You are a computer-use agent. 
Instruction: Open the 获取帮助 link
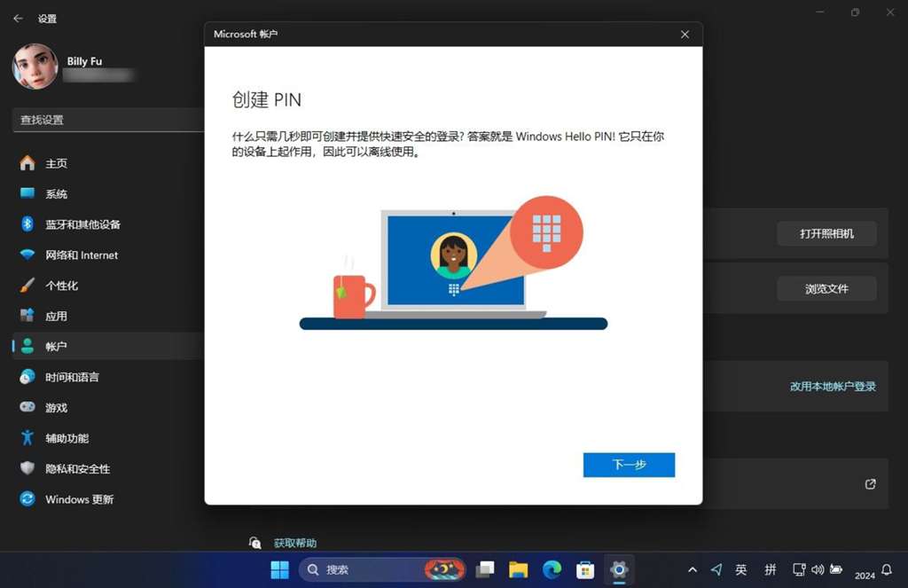click(x=294, y=543)
